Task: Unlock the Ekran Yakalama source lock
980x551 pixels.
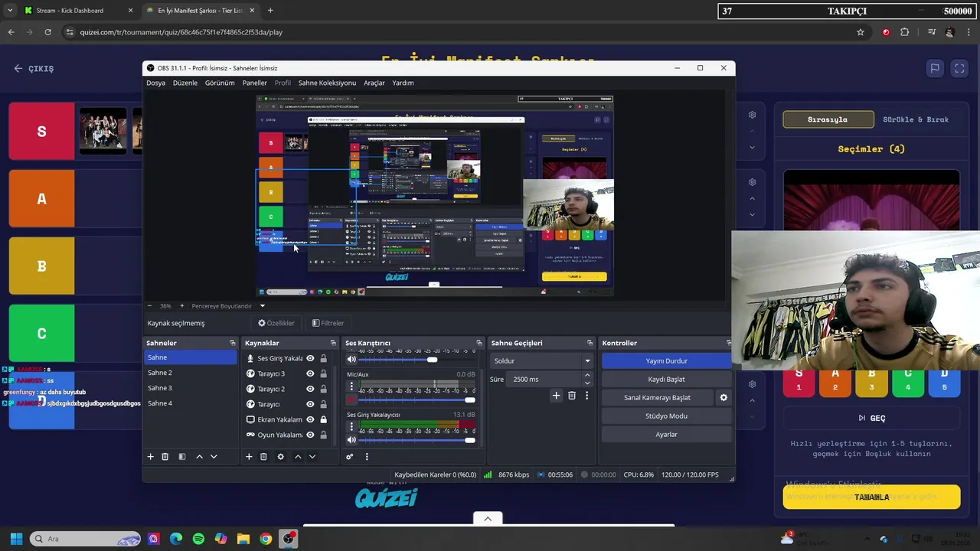Action: [323, 419]
